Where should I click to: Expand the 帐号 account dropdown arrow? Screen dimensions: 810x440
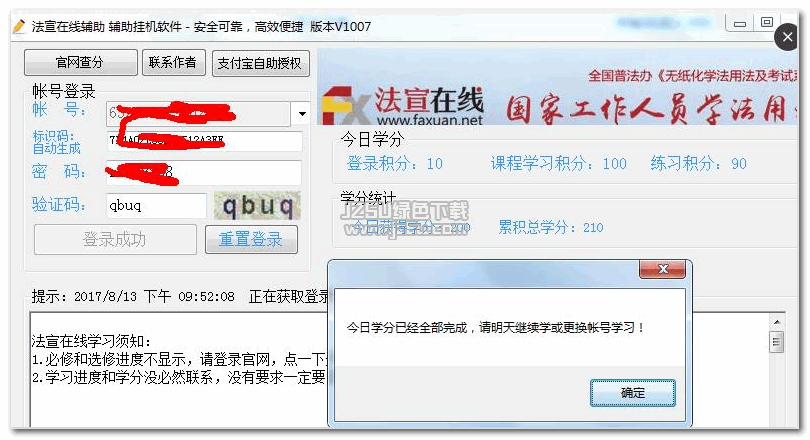[302, 113]
